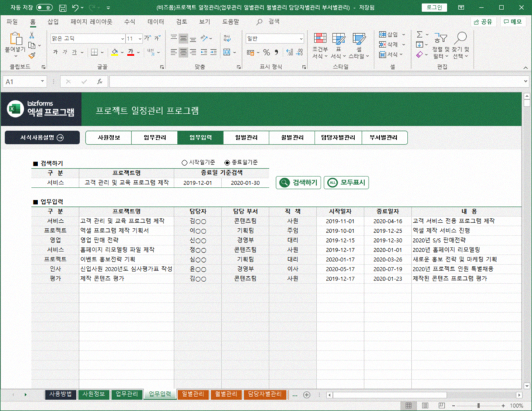Collapse the ribbon with the chevron
The width and height of the screenshot is (532, 411).
click(x=525, y=68)
